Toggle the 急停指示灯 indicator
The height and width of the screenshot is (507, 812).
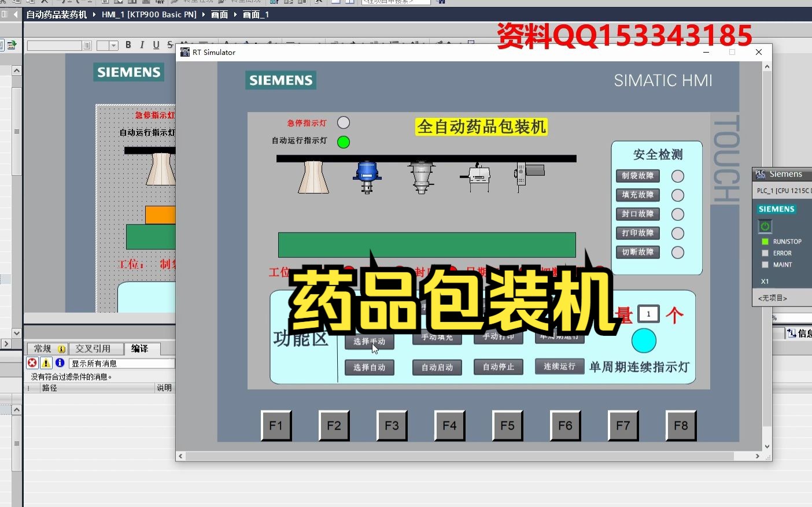[x=343, y=122]
